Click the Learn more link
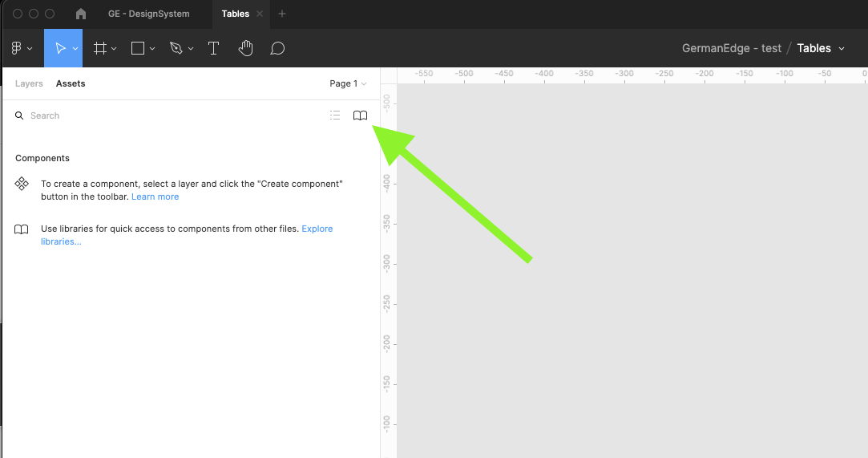Screen dimensions: 868x458 [x=155, y=197]
